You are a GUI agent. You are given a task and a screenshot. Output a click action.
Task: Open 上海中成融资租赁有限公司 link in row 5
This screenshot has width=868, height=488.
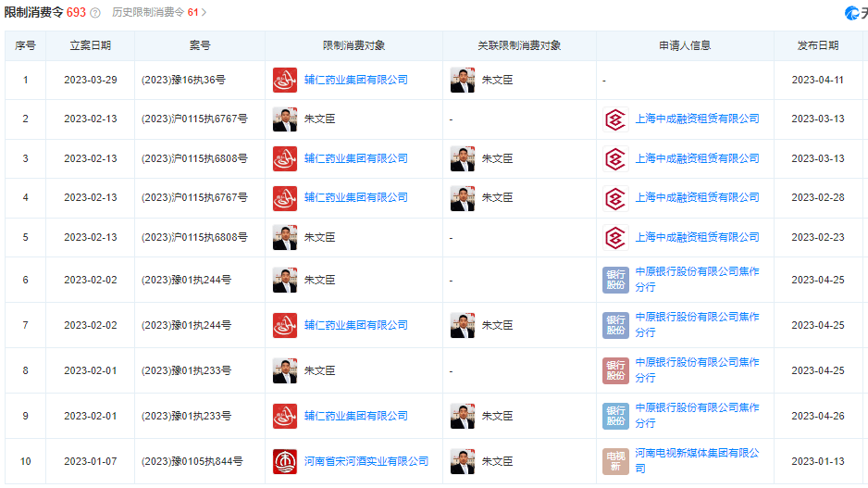coord(697,237)
